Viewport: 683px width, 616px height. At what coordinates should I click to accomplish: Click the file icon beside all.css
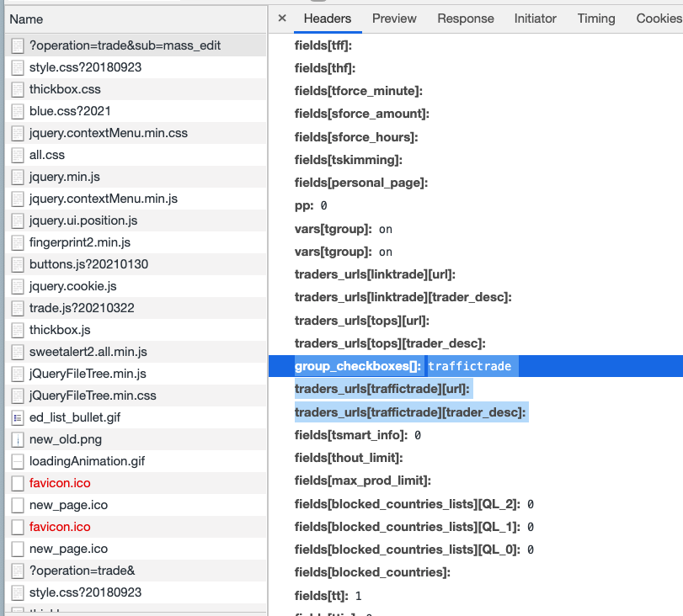click(18, 155)
